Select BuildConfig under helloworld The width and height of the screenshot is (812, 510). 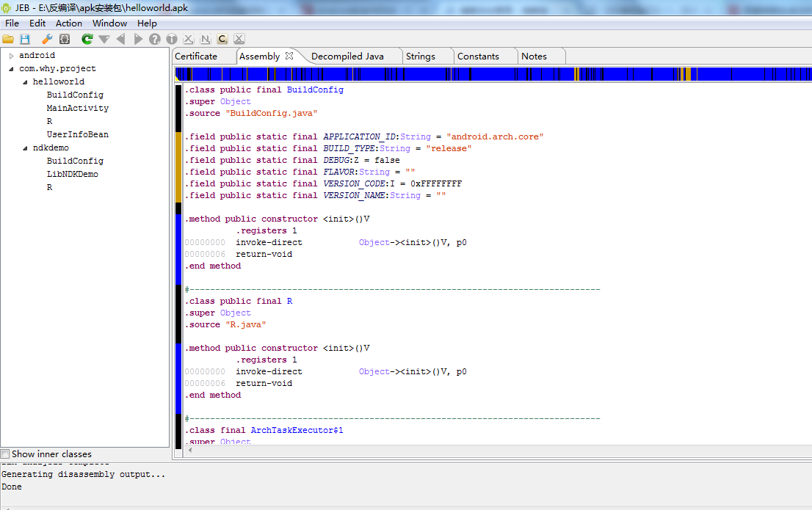pyautogui.click(x=75, y=95)
